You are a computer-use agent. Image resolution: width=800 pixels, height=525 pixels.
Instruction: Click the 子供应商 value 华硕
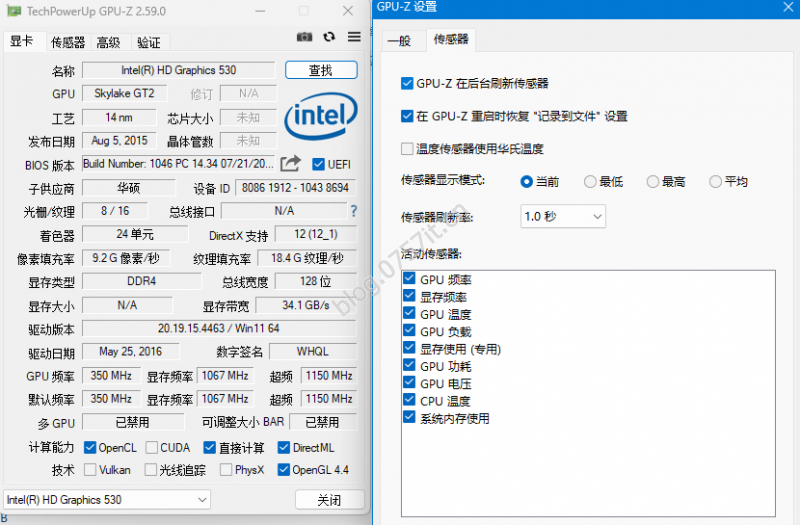[129, 188]
